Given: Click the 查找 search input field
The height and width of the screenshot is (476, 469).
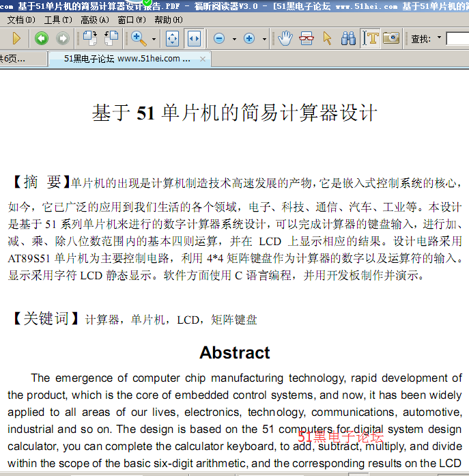Looking at the screenshot, I should (457, 38).
